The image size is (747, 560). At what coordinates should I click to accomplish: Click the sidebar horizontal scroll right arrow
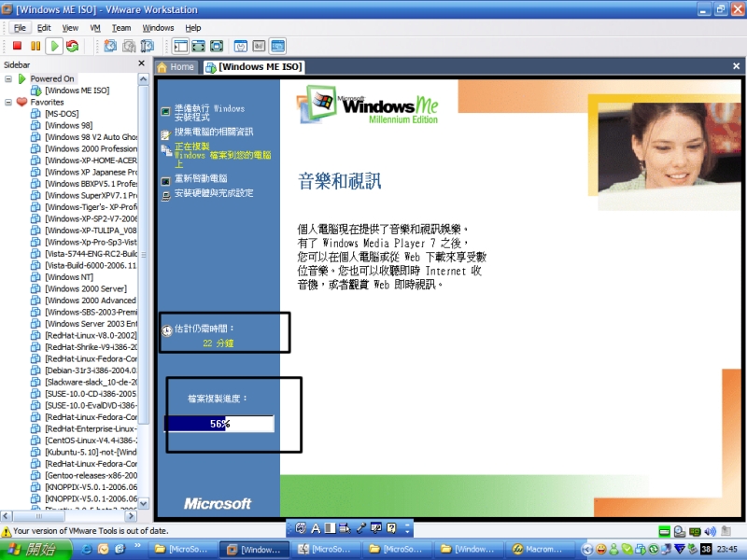[x=131, y=516]
